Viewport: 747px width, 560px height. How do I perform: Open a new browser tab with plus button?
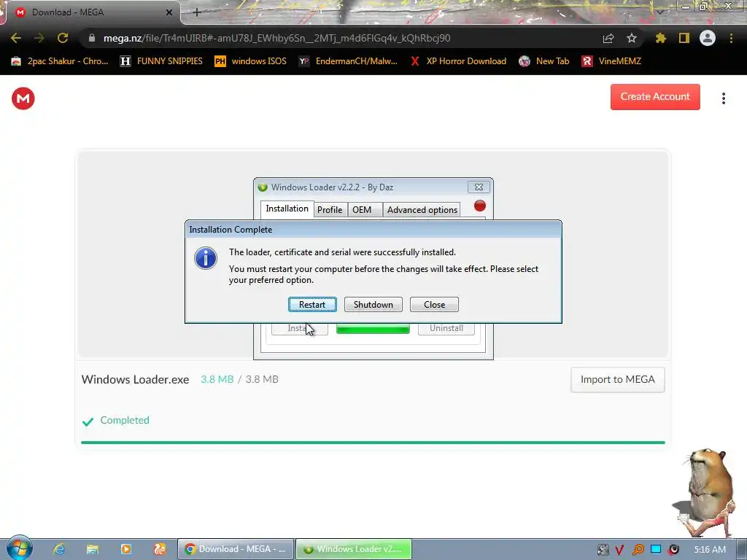click(x=197, y=12)
